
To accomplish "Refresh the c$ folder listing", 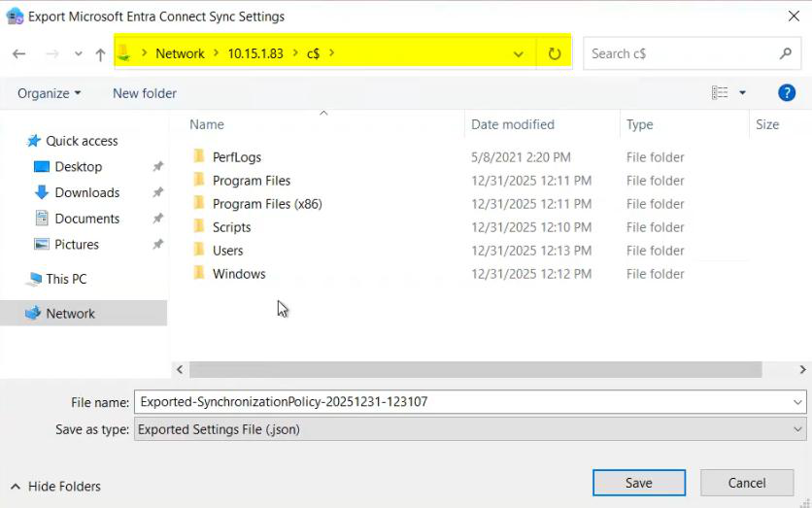I will [x=554, y=53].
